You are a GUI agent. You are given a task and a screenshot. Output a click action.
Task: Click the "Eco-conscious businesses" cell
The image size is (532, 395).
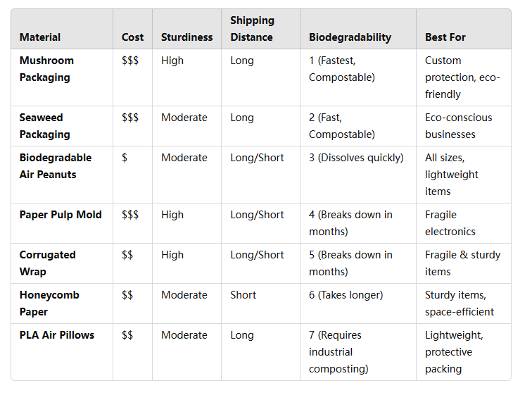(x=459, y=126)
